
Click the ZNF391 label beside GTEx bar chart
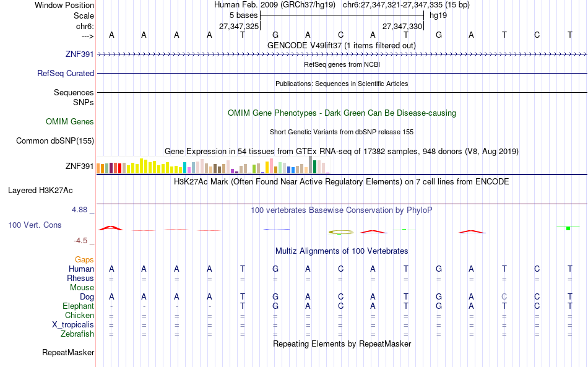click(x=79, y=166)
